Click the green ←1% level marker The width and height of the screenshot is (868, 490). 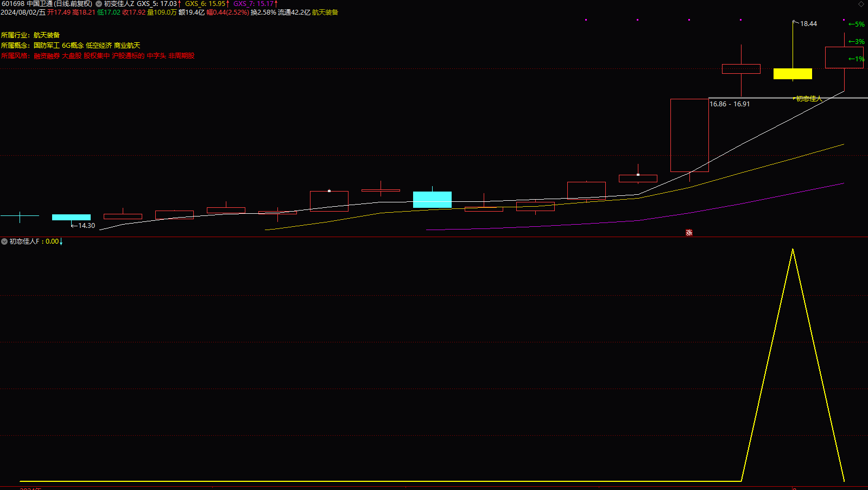coord(857,59)
